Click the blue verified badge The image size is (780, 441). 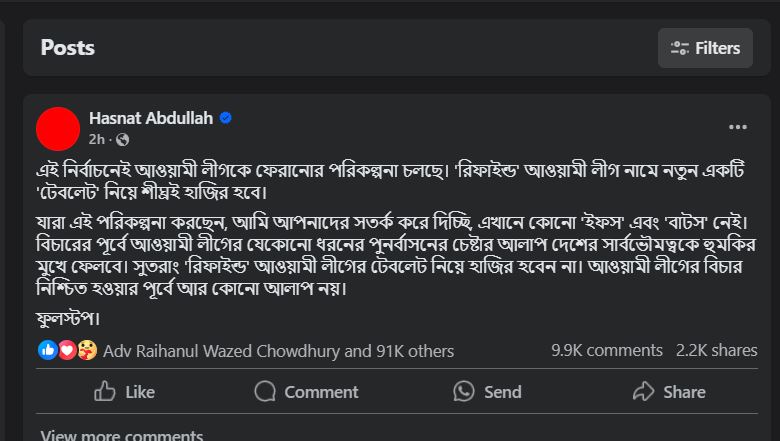click(226, 118)
